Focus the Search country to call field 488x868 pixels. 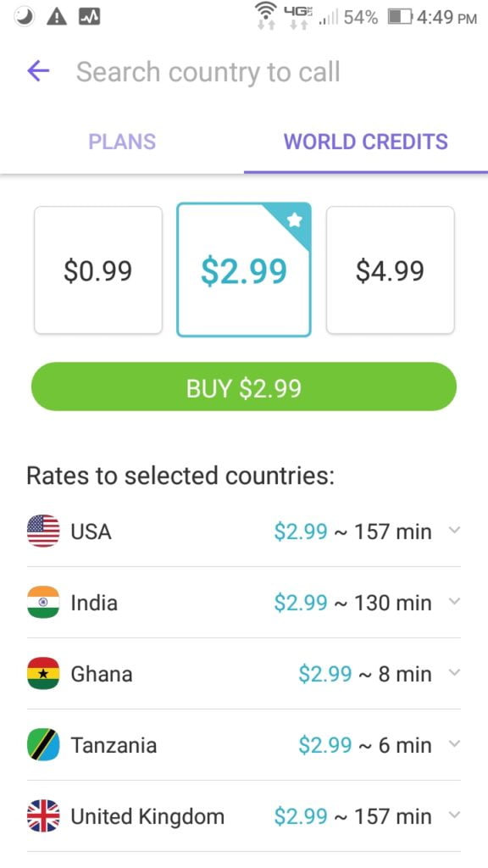208,72
